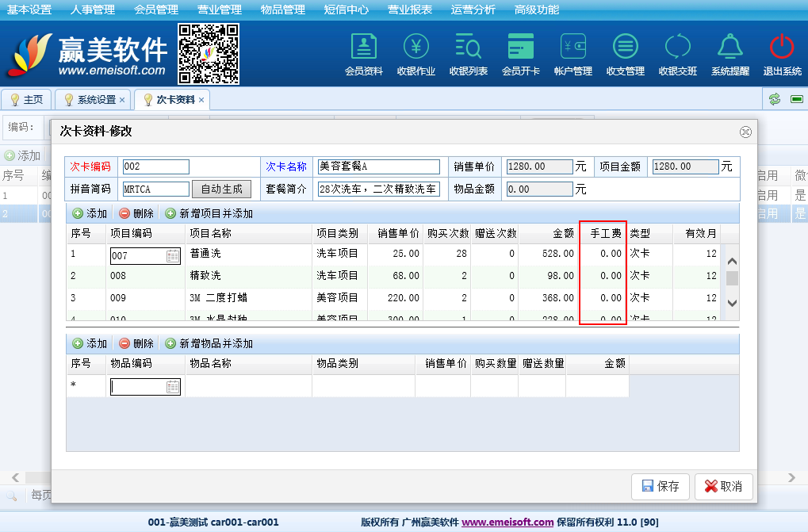Open the www.emeisoft.com footer link

pyautogui.click(x=507, y=522)
